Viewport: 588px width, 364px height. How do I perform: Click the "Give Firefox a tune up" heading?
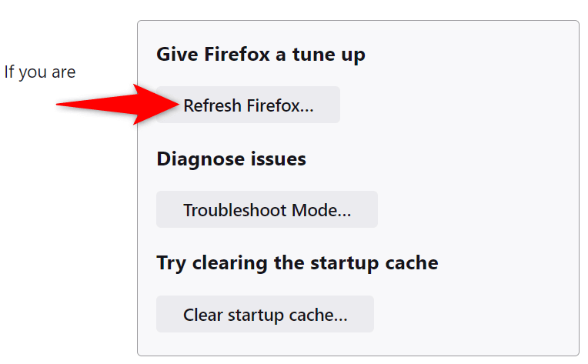coord(260,55)
